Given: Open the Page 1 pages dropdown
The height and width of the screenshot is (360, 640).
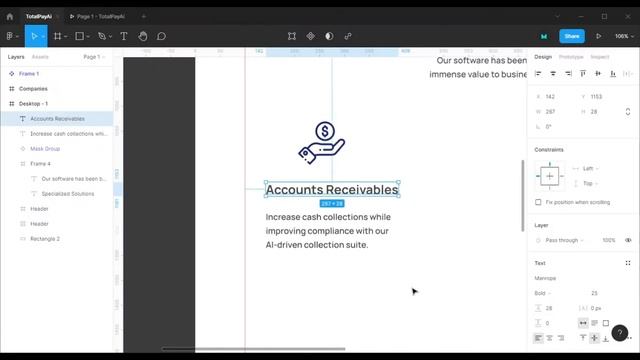Looking at the screenshot, I should click(94, 57).
